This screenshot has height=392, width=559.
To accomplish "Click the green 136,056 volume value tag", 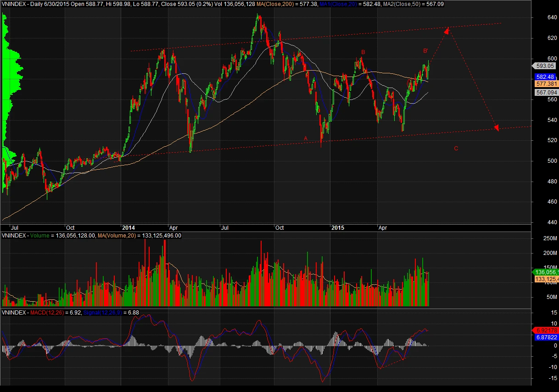I will click(546, 272).
